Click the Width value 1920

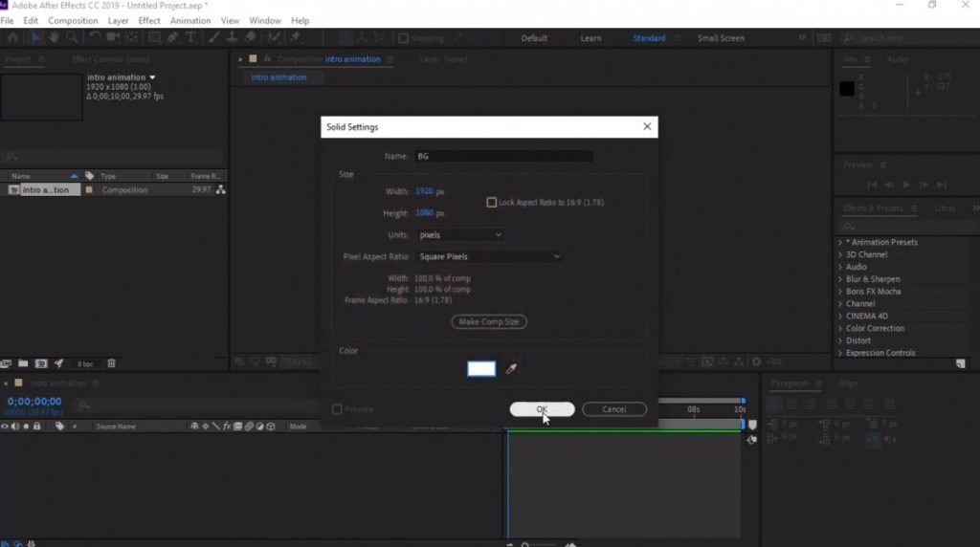coord(424,191)
